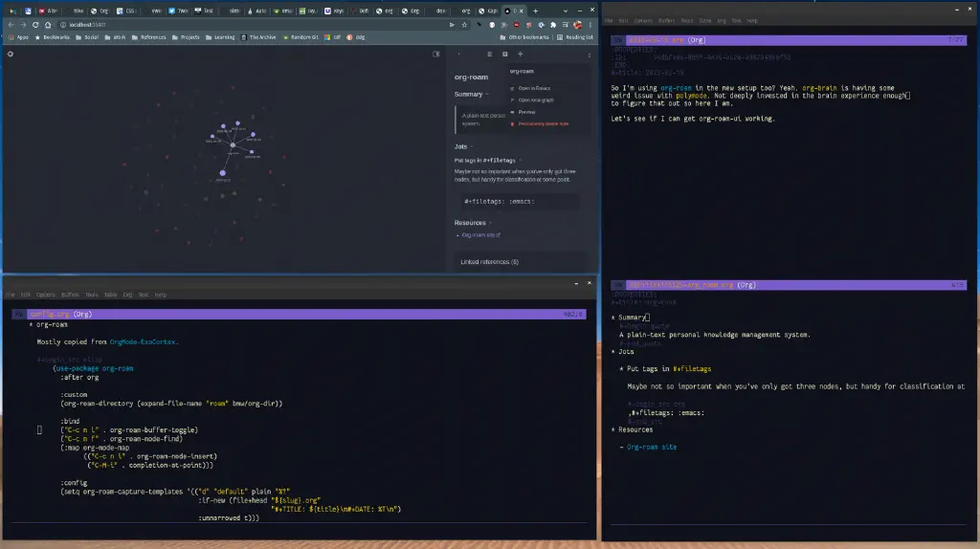Open the three-dot menu in note sidebar

pyautogui.click(x=589, y=55)
